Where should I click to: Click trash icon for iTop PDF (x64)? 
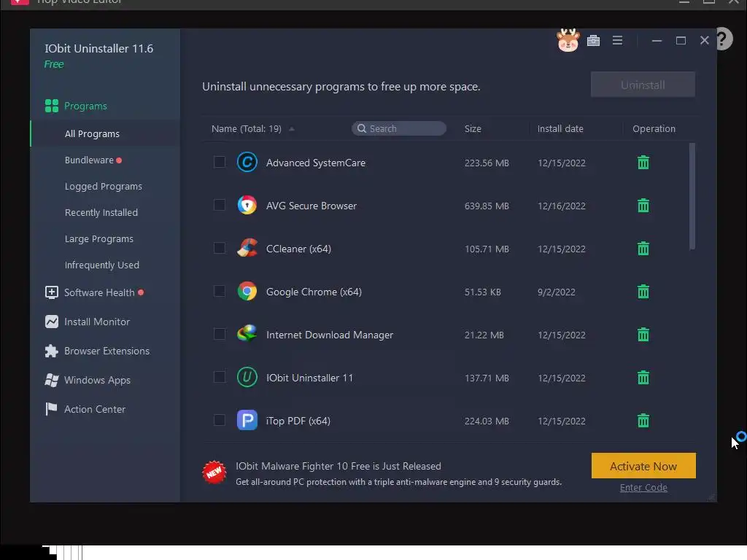pos(643,421)
